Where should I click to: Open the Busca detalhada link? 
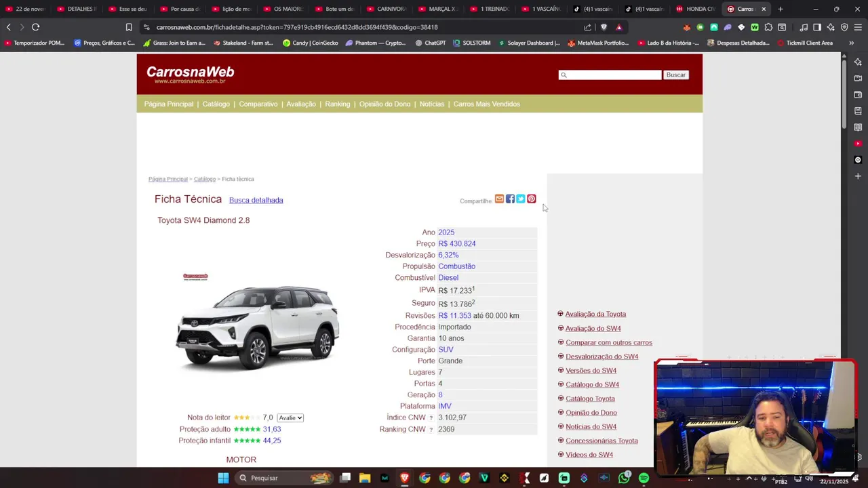(256, 201)
